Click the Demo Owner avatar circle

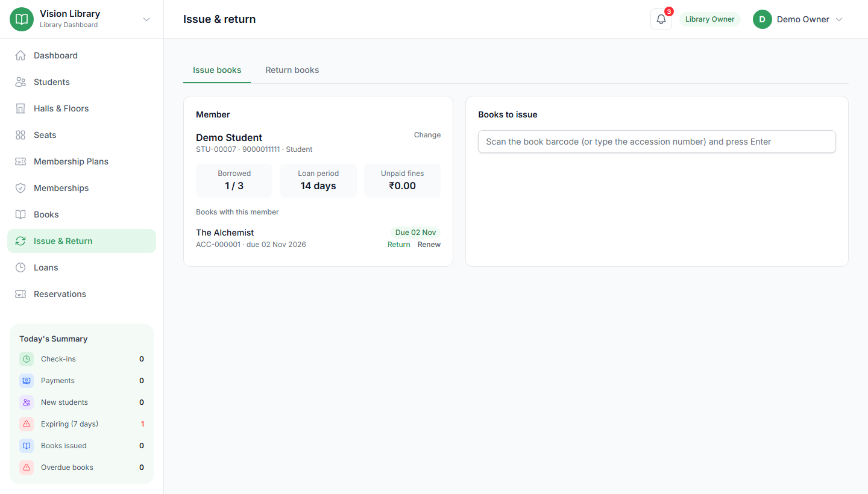point(763,19)
